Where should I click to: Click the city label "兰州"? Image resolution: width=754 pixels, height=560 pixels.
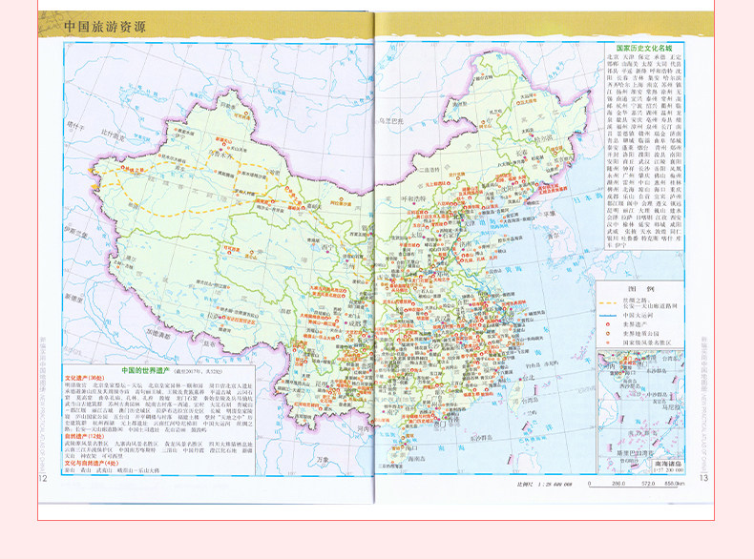point(349,266)
